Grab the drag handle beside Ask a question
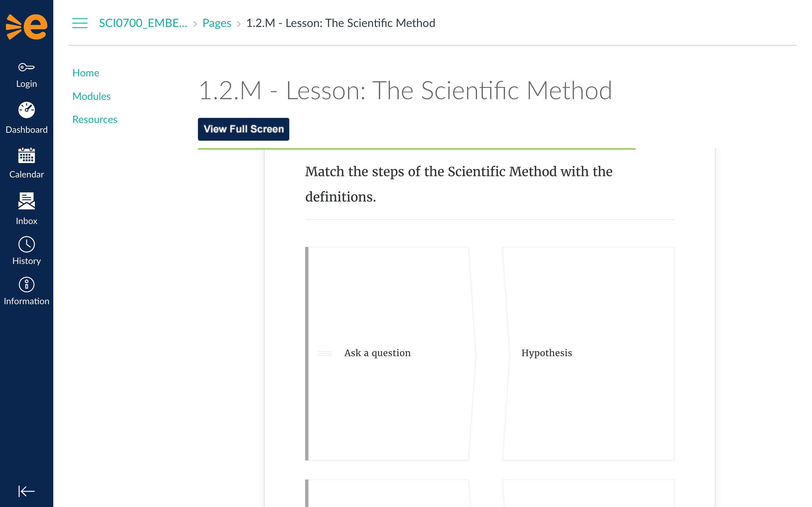The width and height of the screenshot is (812, 507). pyautogui.click(x=324, y=353)
